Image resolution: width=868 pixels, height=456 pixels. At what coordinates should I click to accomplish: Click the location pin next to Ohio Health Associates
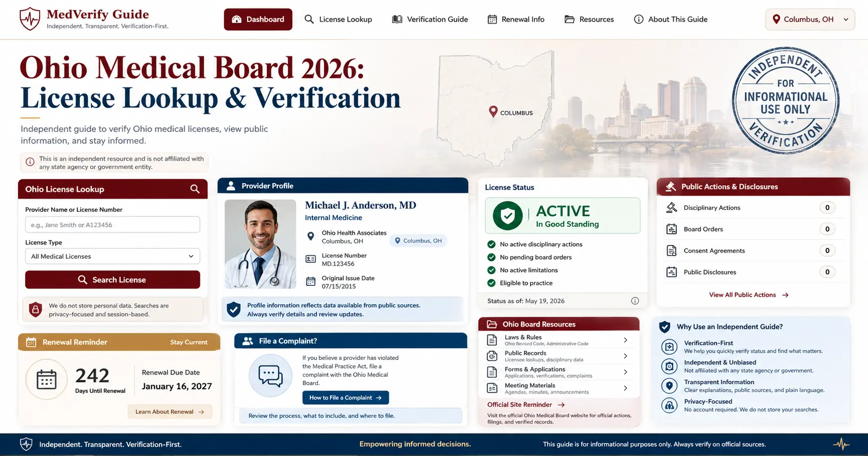click(310, 236)
